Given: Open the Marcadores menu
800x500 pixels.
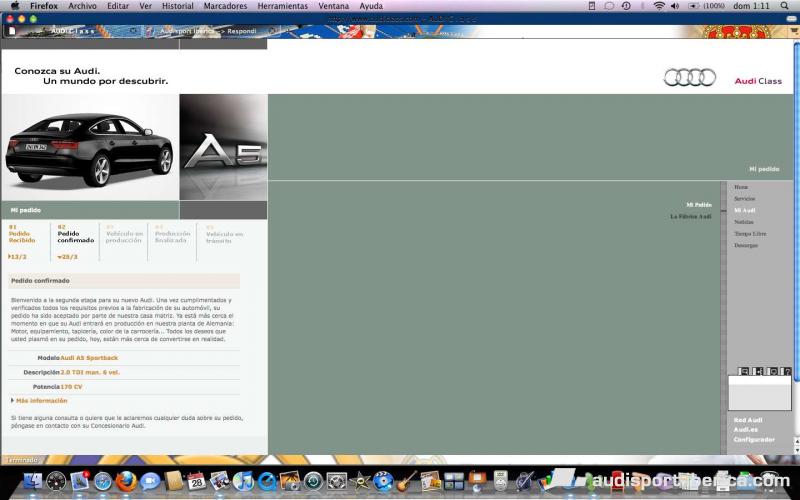Looking at the screenshot, I should tap(225, 6).
